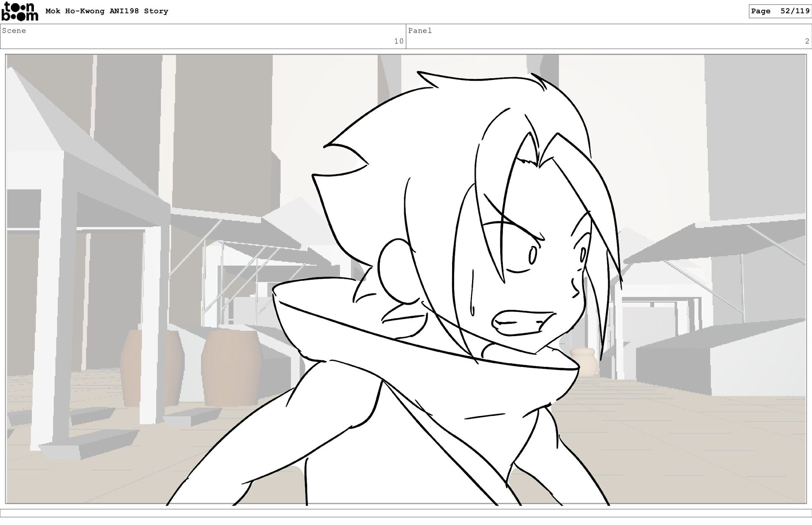Click the peaked roof on the left building
812x525 pixels.
tap(63, 127)
